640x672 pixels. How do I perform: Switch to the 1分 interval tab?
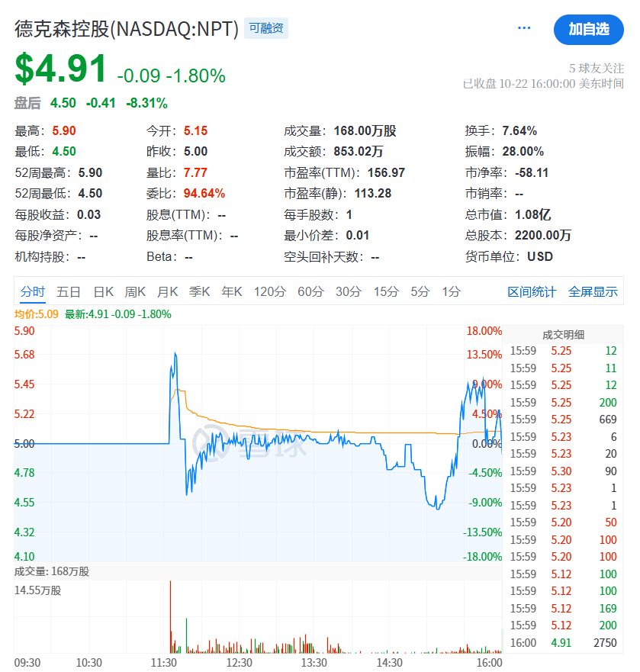(x=452, y=291)
